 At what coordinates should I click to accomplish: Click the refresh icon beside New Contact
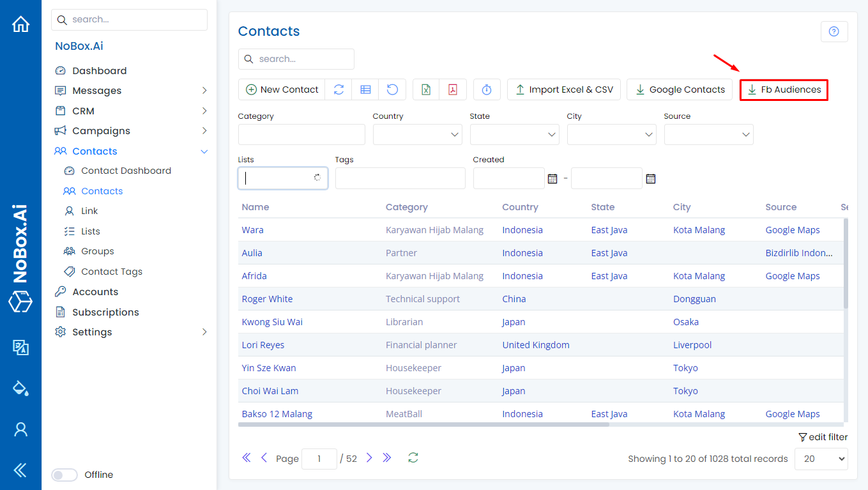pyautogui.click(x=339, y=89)
